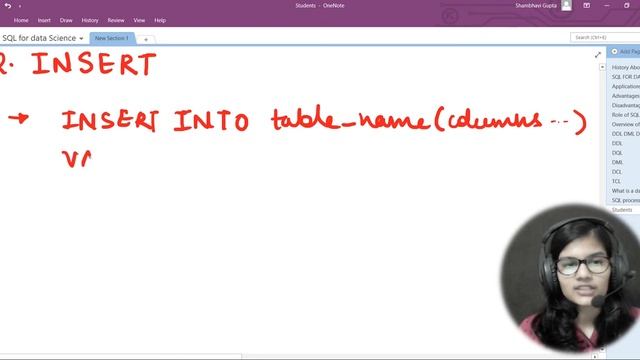Open the History ribbon tab

(x=90, y=20)
